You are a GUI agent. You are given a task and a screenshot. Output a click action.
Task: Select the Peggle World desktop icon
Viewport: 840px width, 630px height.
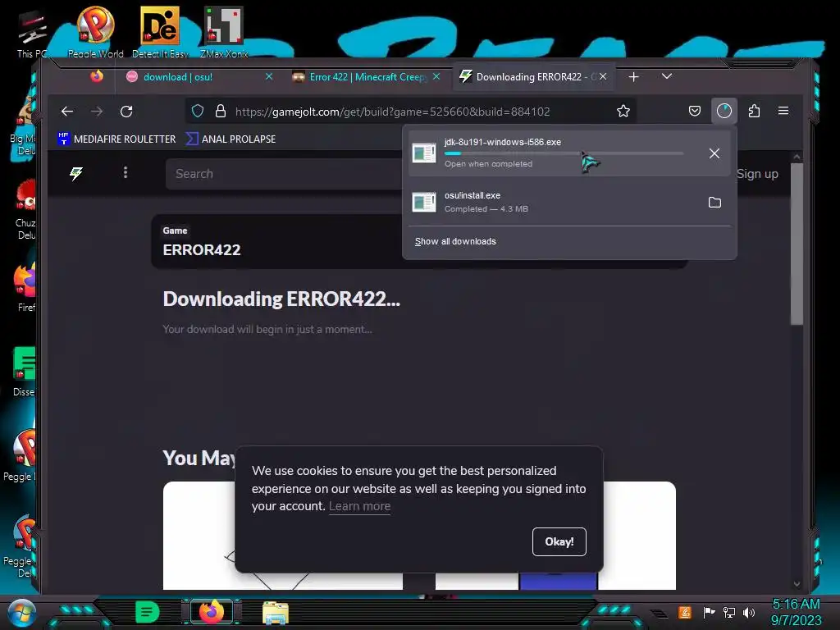(95, 32)
